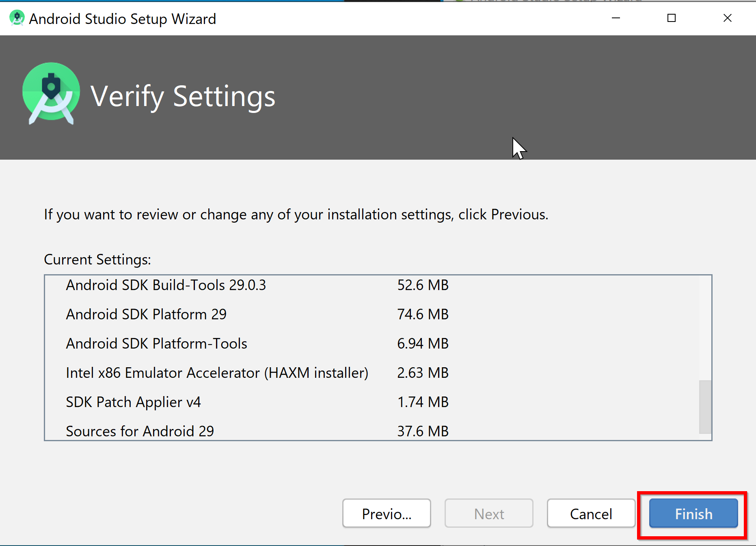Click the '37.6 MB' size value
Image resolution: width=756 pixels, height=546 pixels.
(x=423, y=431)
